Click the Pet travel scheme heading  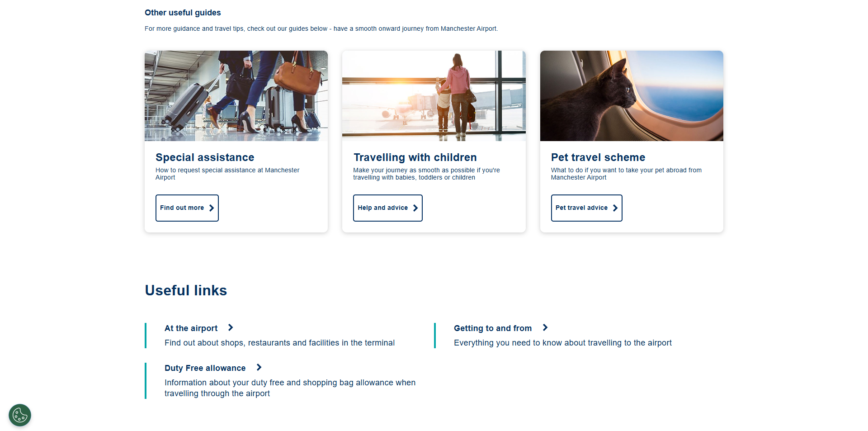[598, 157]
